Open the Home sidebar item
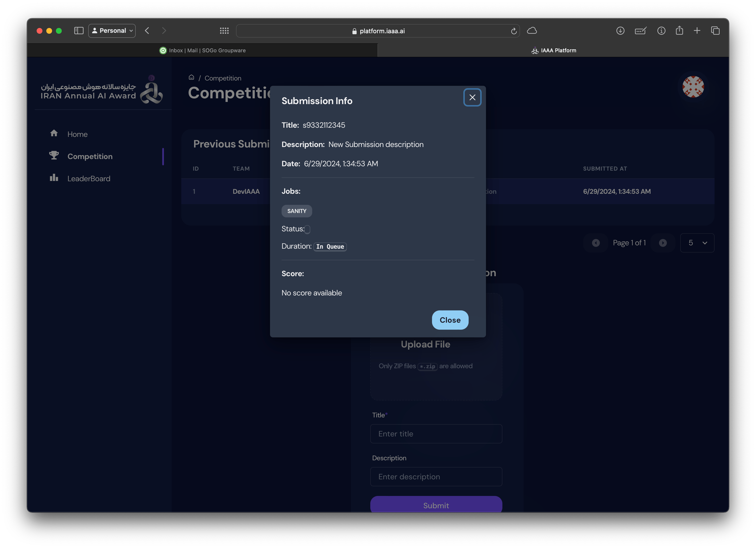756x548 pixels. (x=77, y=134)
